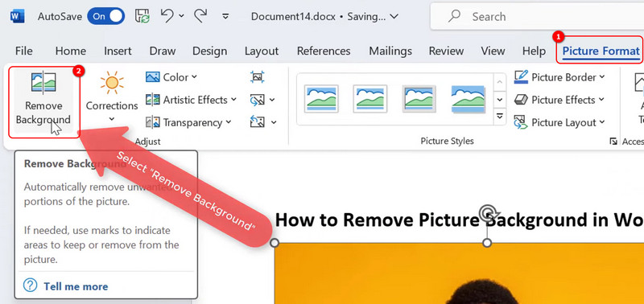Viewport: 644px width, 304px height.
Task: Switch to the Review tab
Action: coord(446,51)
